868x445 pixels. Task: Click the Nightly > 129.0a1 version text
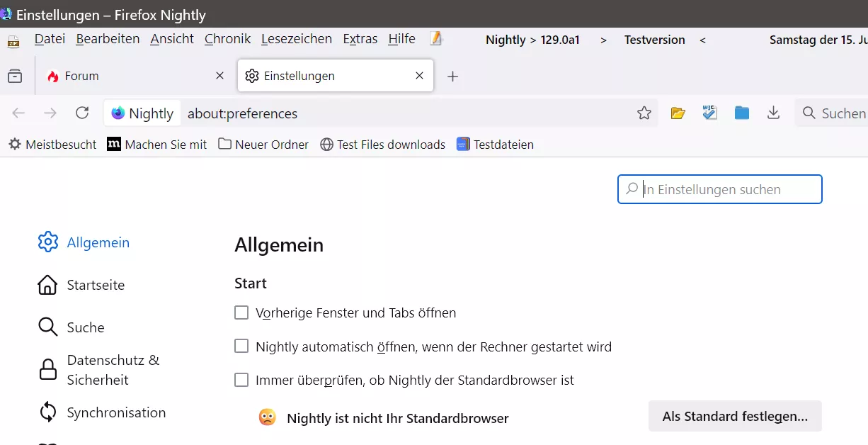point(532,40)
